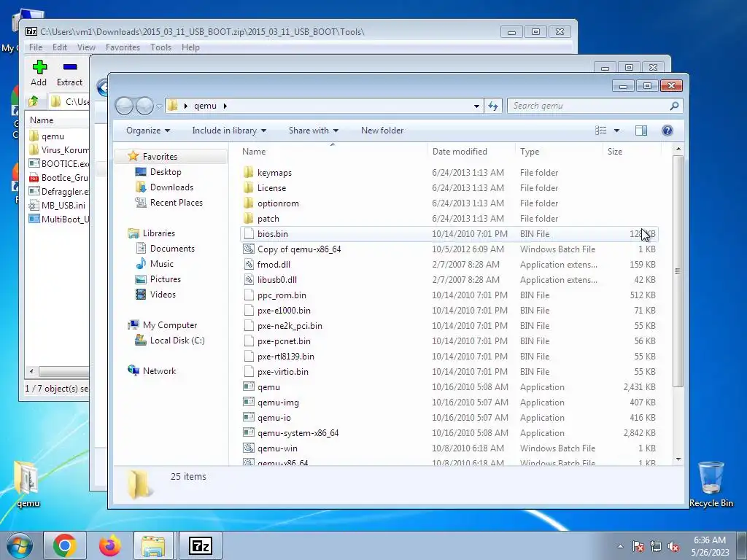Select the qemu-img application icon

pos(248,402)
